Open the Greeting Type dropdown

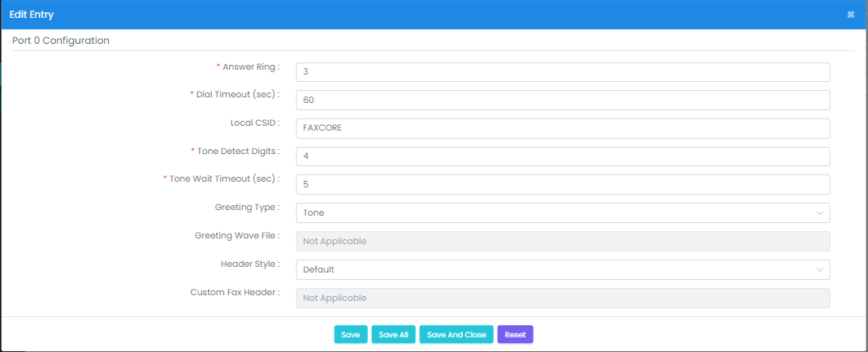pos(563,212)
